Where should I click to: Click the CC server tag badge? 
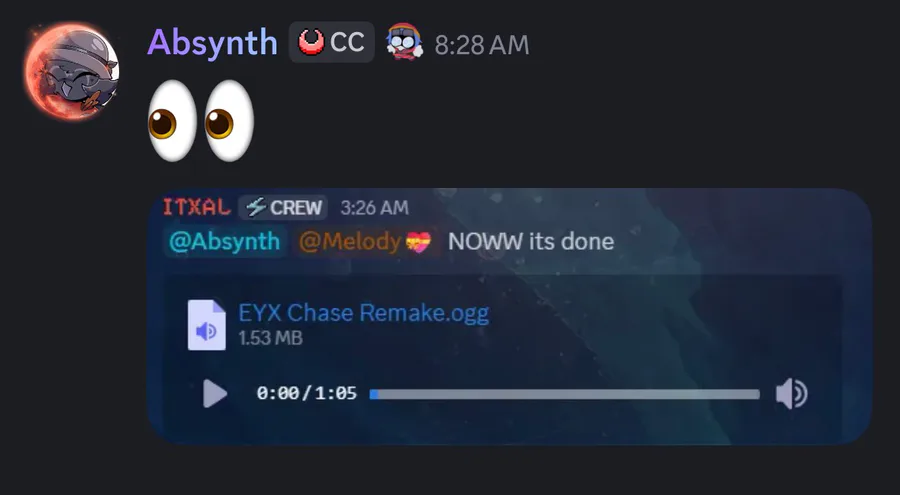point(331,42)
